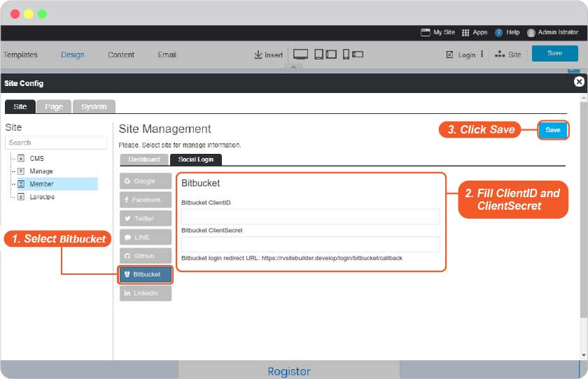Select LinkedIn social login provider
The height and width of the screenshot is (379, 588).
point(146,293)
